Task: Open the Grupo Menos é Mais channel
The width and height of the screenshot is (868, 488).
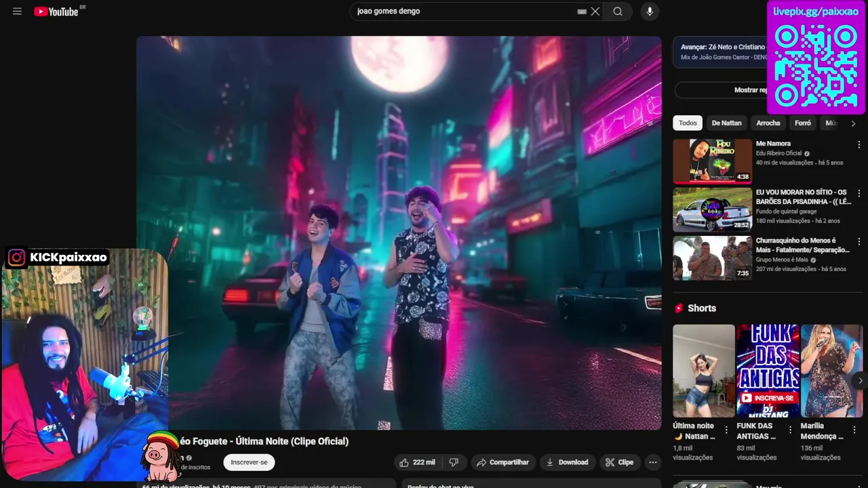Action: [x=782, y=260]
